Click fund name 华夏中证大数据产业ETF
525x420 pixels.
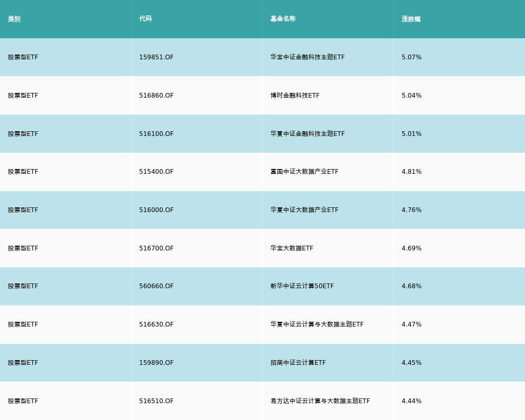tap(304, 210)
